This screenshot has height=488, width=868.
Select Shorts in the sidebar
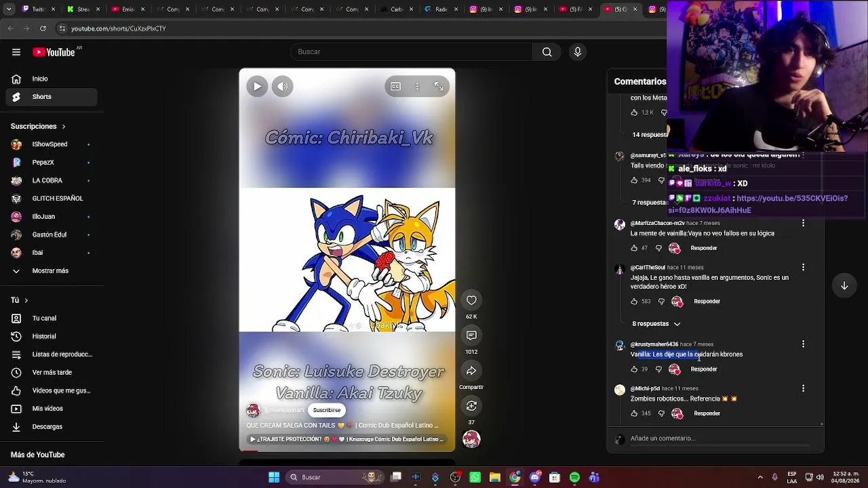point(52,97)
